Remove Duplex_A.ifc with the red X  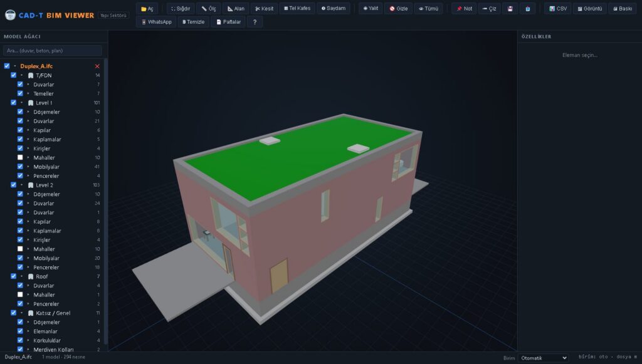[x=97, y=66]
